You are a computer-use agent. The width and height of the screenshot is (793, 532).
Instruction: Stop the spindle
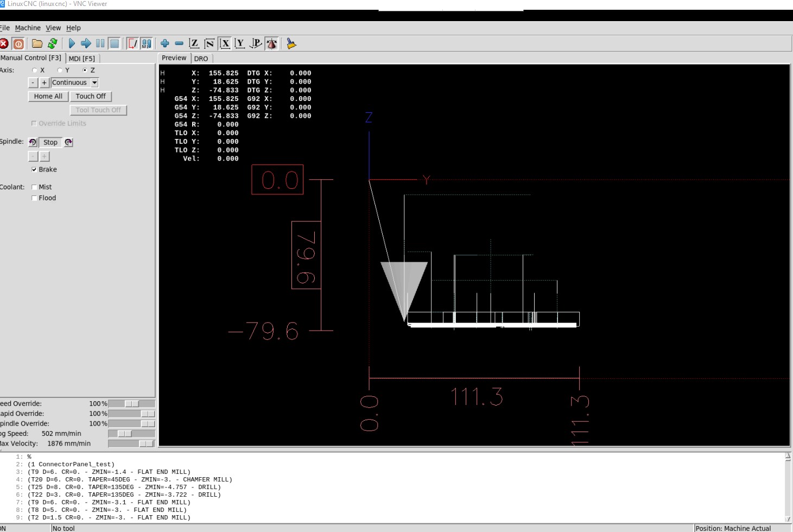[50, 142]
